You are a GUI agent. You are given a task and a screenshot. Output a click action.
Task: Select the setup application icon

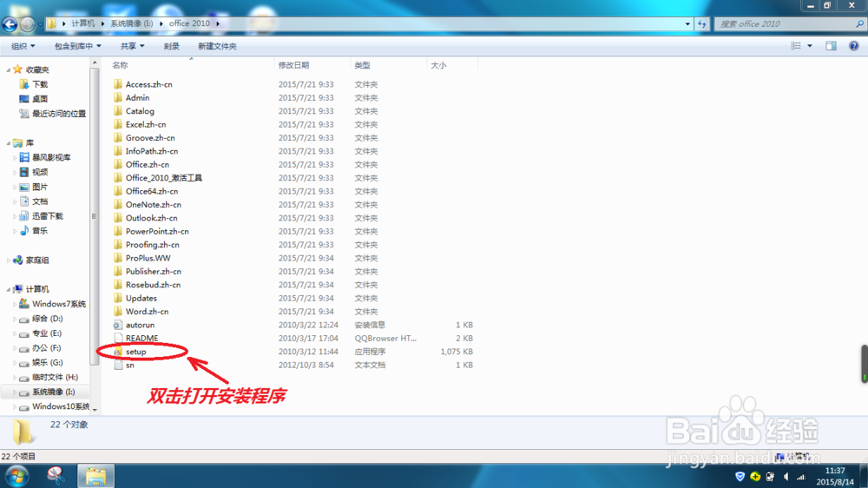tap(117, 352)
